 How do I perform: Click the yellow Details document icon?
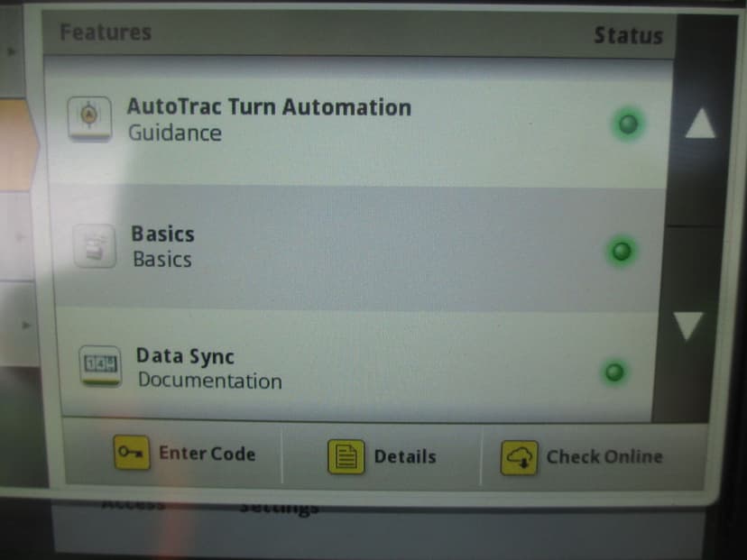pos(346,456)
